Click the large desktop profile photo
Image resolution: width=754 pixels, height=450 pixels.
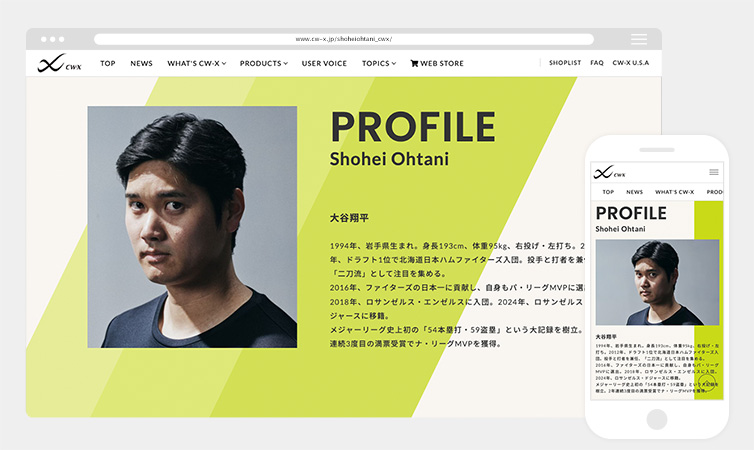(192, 227)
